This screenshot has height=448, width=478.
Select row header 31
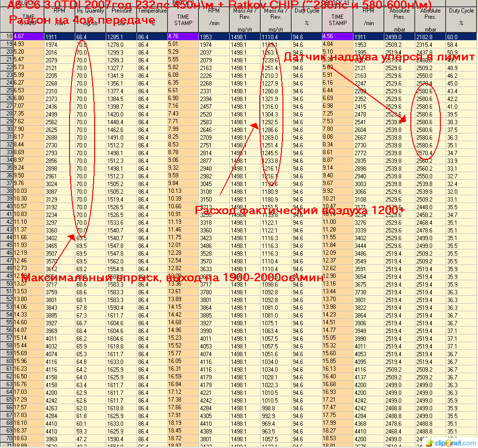pyautogui.click(x=7, y=137)
